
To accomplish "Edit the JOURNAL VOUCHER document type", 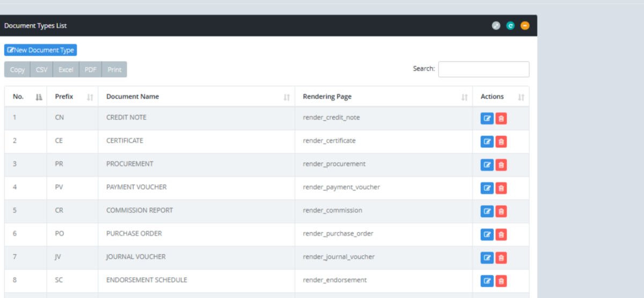I will [487, 258].
